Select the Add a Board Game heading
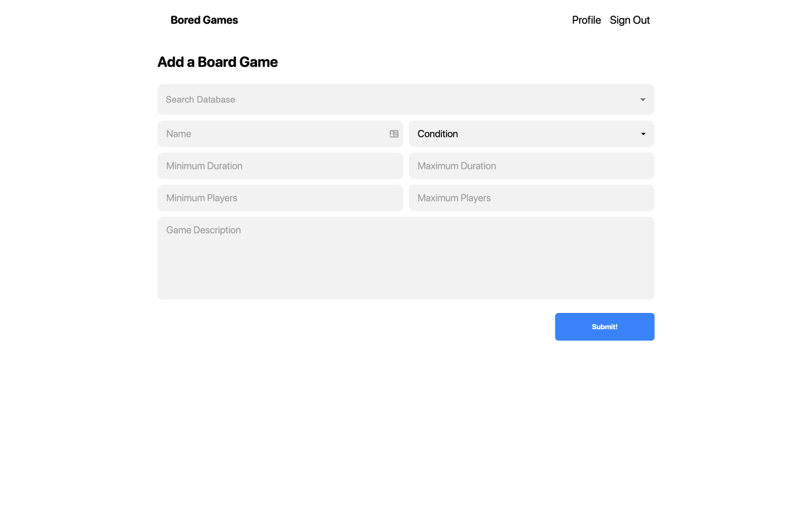Image resolution: width=812 pixels, height=508 pixels. tap(217, 62)
